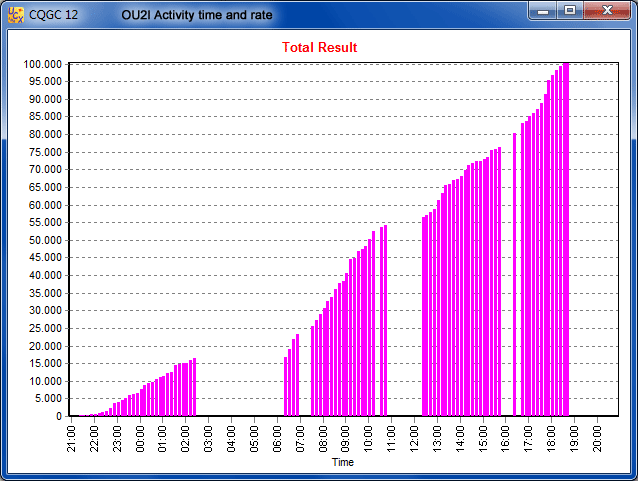The width and height of the screenshot is (638, 481).
Task: Click the 04:00 time axis tick label
Action: point(232,438)
